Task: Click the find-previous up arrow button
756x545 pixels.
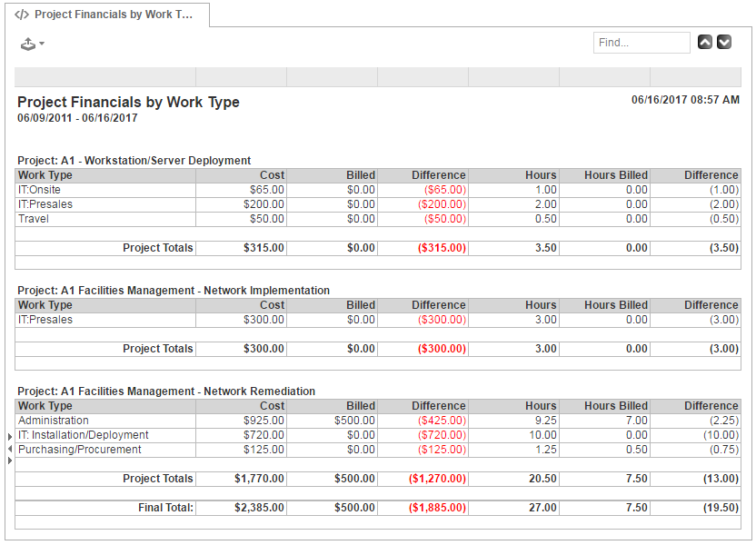Action: tap(706, 42)
